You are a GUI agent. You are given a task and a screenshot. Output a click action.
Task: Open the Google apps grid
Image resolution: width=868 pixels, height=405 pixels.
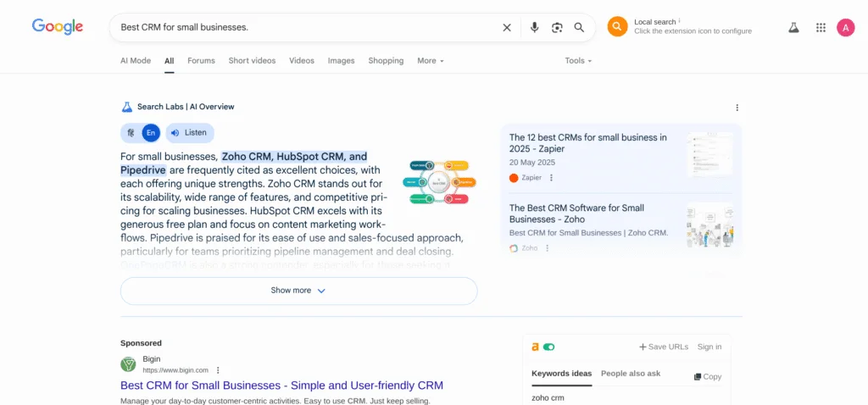tap(821, 27)
